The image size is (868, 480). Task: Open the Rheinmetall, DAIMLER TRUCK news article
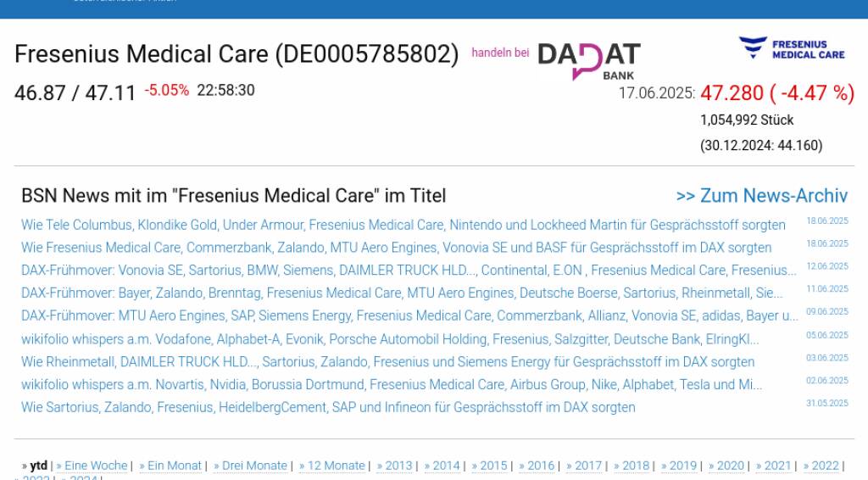pos(387,362)
